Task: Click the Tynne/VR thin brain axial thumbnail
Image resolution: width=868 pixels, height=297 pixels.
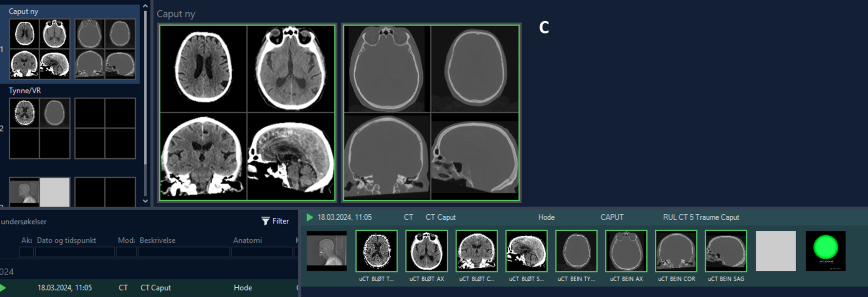Action: (25, 113)
